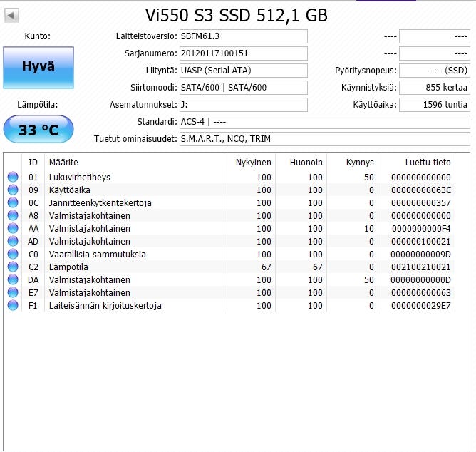Select Vaarallisia sammutuksia attribute name
This screenshot has height=452, width=476.
pyautogui.click(x=98, y=254)
